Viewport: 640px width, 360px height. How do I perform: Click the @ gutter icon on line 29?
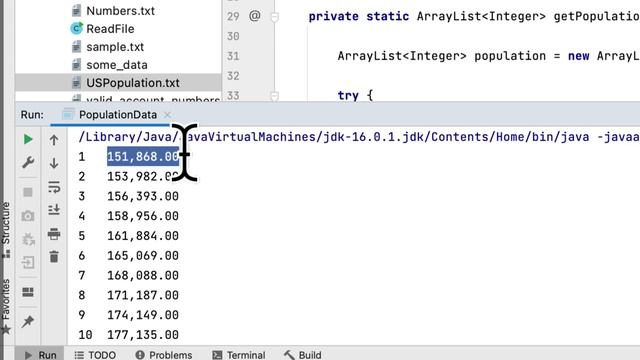[255, 16]
